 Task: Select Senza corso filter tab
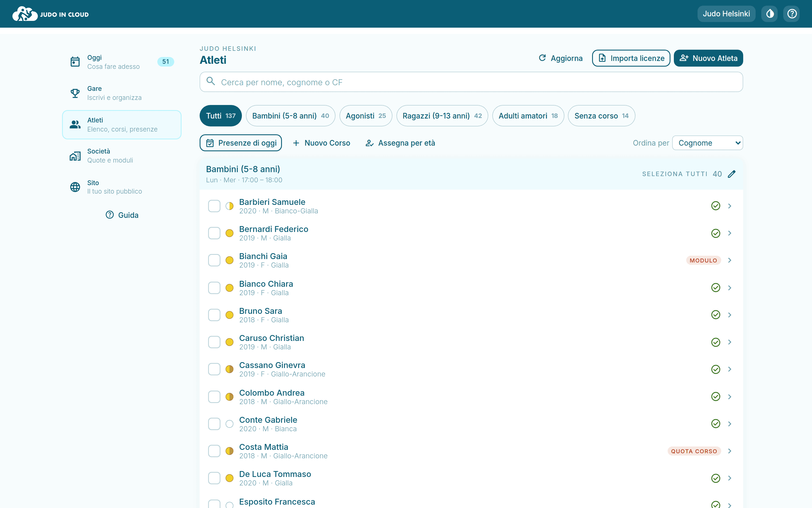pos(601,116)
